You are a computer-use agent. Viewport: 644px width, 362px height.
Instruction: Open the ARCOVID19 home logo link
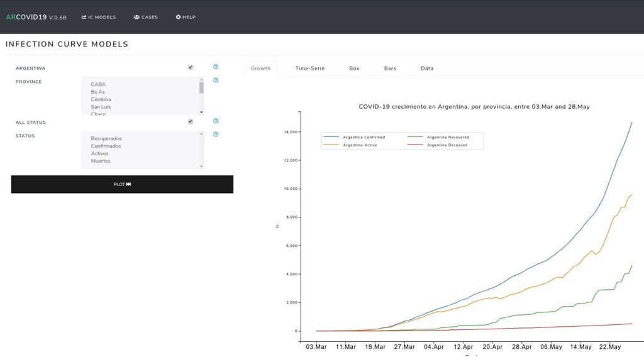point(36,17)
